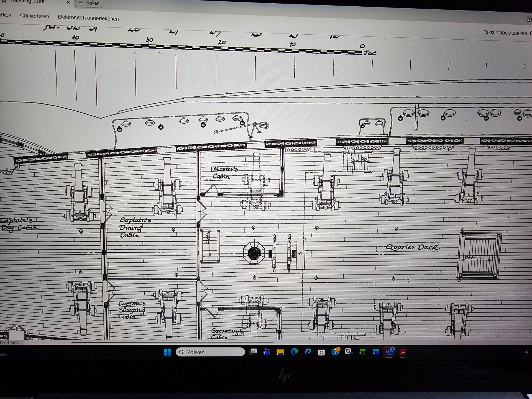The height and width of the screenshot is (399, 532).
Task: Open Elektronisch ondertekenen menu
Action: [x=88, y=18]
